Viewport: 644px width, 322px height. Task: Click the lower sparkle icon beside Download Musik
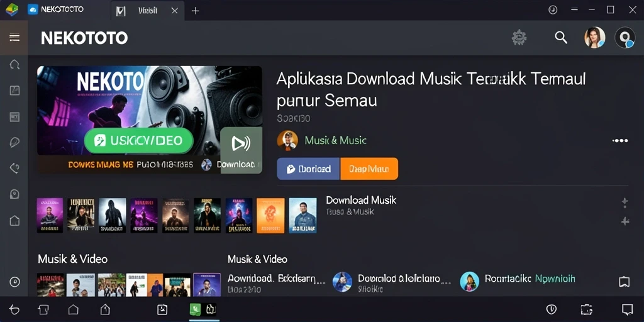pos(625,221)
